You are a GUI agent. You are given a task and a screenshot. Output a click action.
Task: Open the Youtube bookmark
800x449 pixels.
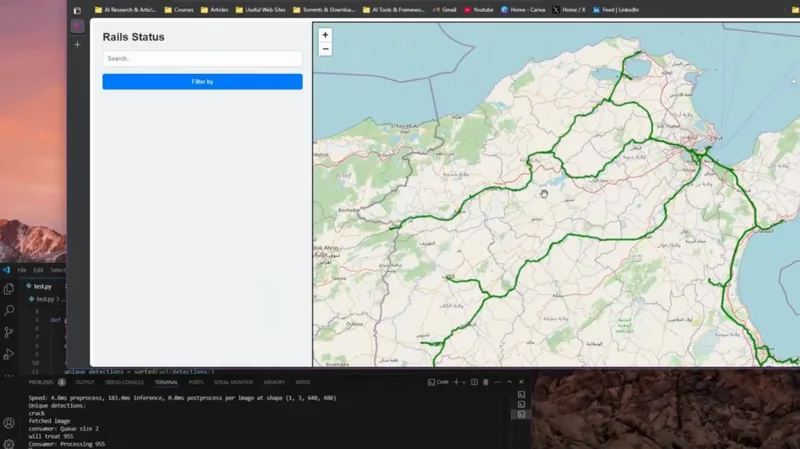click(479, 10)
